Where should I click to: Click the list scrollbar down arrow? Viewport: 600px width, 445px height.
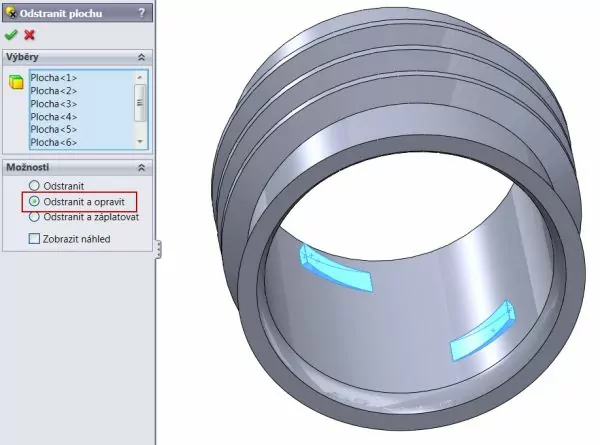click(x=140, y=142)
